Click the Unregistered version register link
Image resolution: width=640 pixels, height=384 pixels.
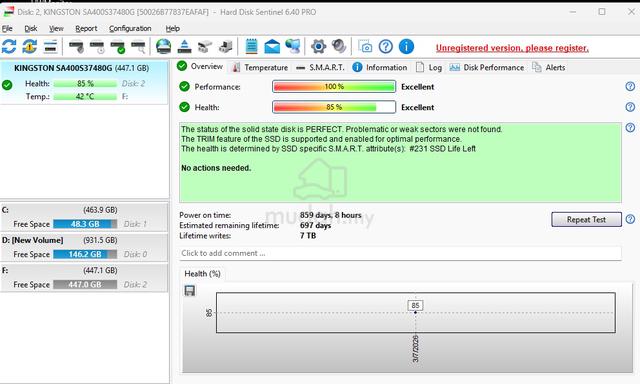tap(512, 48)
